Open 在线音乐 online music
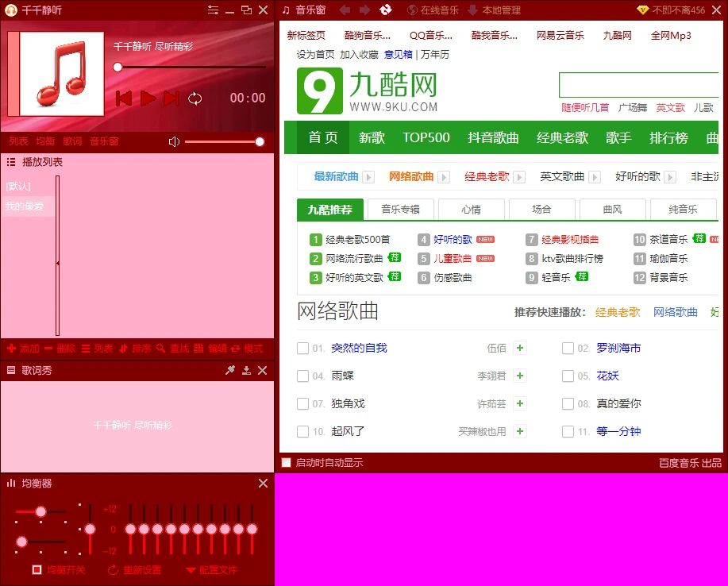 pos(433,10)
